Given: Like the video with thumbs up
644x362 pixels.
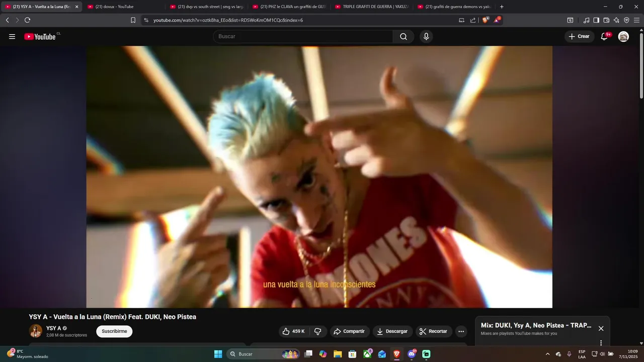Looking at the screenshot, I should coord(294,331).
